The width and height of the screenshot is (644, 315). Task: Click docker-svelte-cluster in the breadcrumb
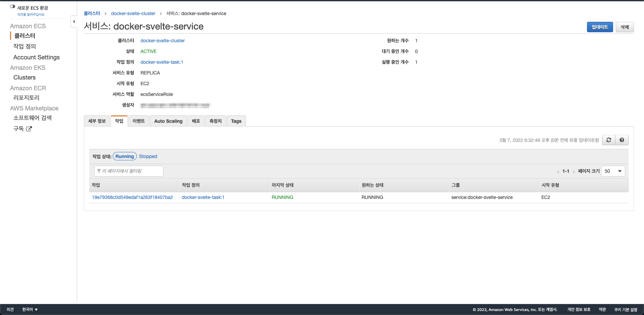coord(133,13)
